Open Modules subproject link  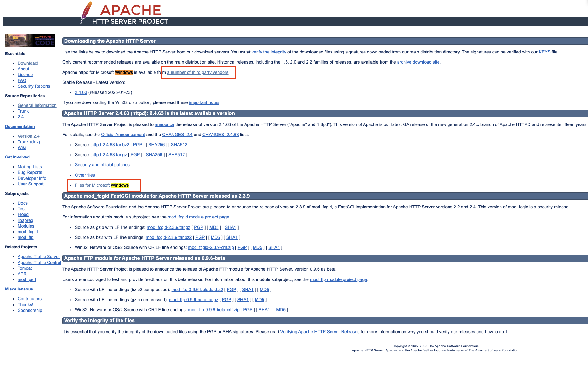click(x=26, y=226)
